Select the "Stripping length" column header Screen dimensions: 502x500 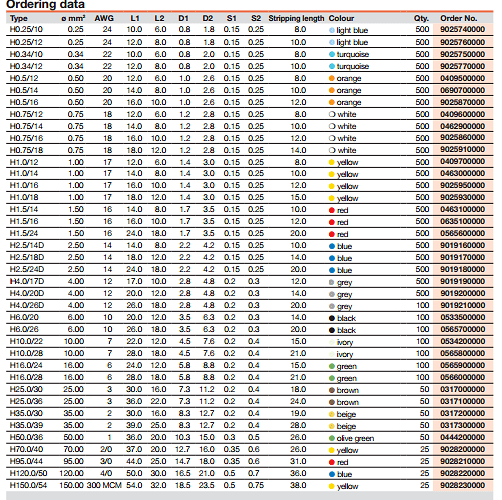pos(296,18)
